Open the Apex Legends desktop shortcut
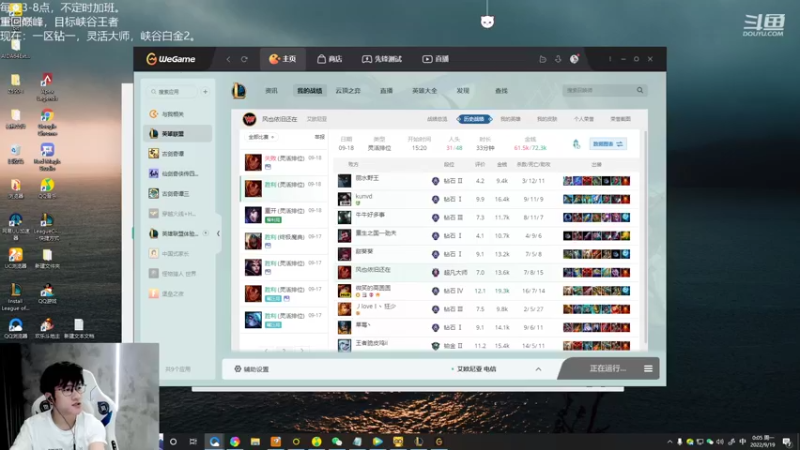Image resolution: width=800 pixels, height=450 pixels. (x=47, y=86)
